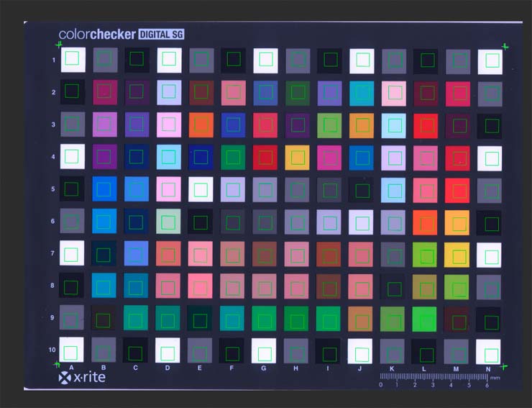This screenshot has height=408, width=532.
Task: Click the bottom-left green crosshair registration marker
Action: (x=57, y=365)
